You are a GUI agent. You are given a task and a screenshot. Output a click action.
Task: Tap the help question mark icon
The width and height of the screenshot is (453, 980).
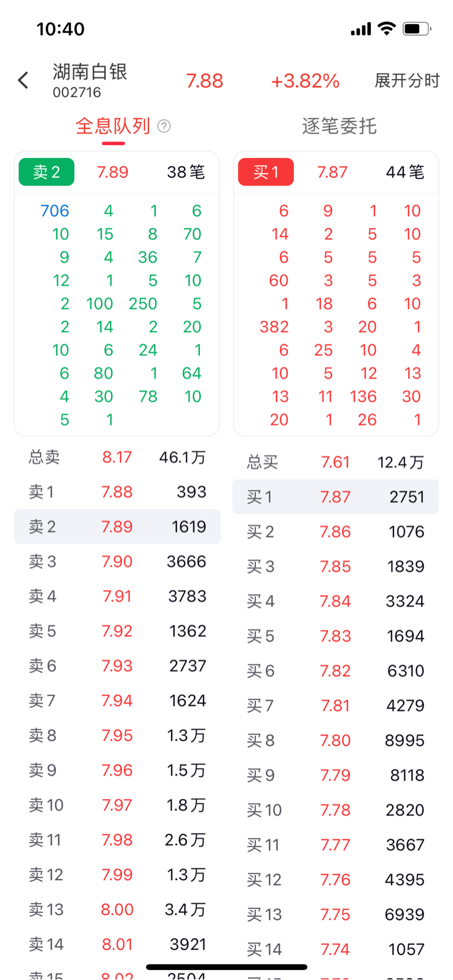(x=165, y=126)
